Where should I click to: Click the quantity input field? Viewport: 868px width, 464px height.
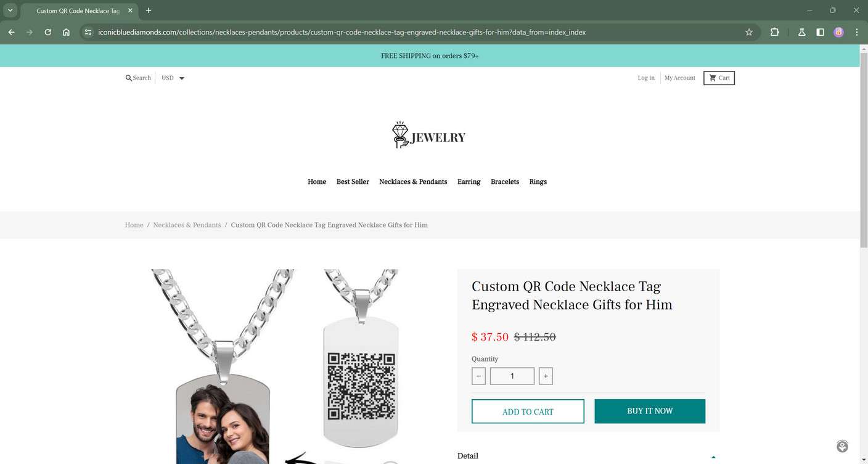512,376
